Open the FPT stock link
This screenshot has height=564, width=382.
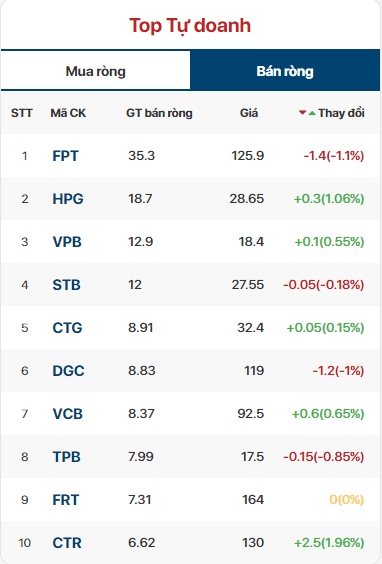tap(65, 156)
